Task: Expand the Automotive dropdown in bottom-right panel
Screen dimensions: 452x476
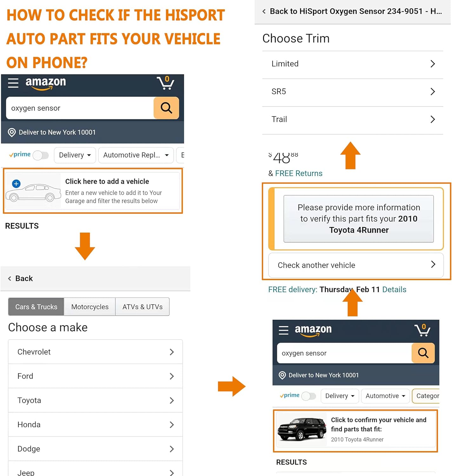Action: point(385,396)
